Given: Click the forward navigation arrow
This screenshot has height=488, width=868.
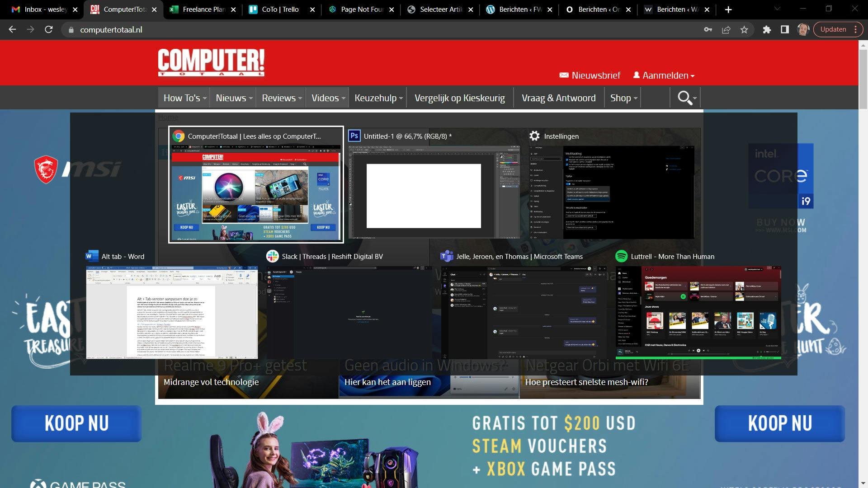Looking at the screenshot, I should pyautogui.click(x=30, y=29).
